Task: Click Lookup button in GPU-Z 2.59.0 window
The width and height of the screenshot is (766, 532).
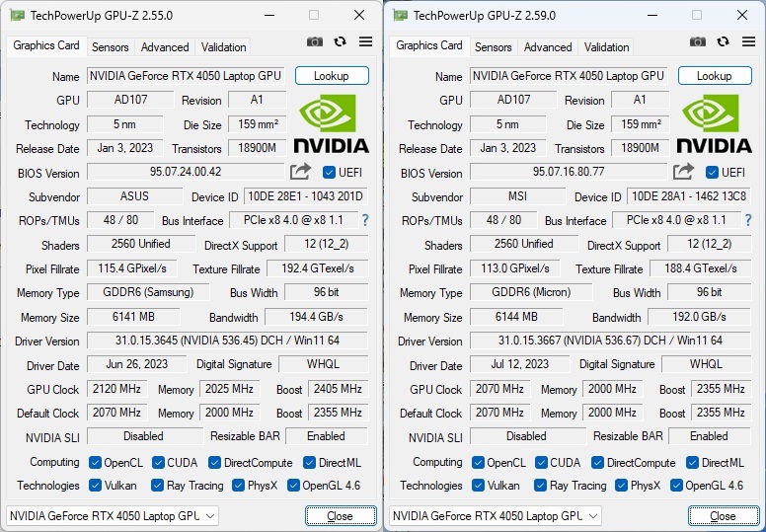Action: pyautogui.click(x=715, y=76)
